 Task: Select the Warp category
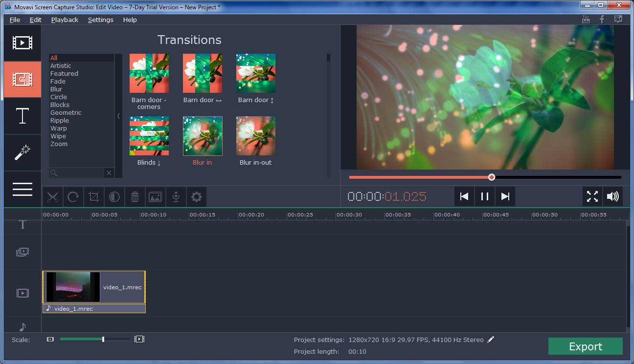pyautogui.click(x=81, y=128)
